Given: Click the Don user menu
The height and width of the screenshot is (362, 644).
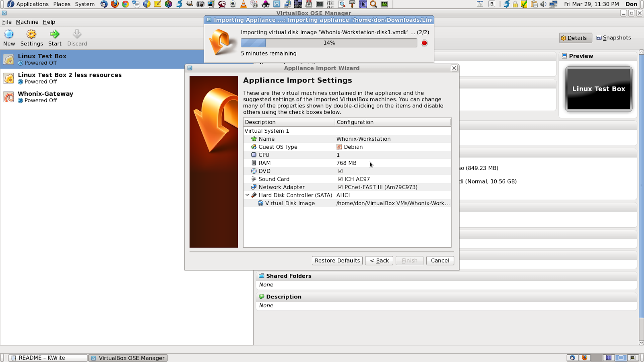Looking at the screenshot, I should coord(631,4).
